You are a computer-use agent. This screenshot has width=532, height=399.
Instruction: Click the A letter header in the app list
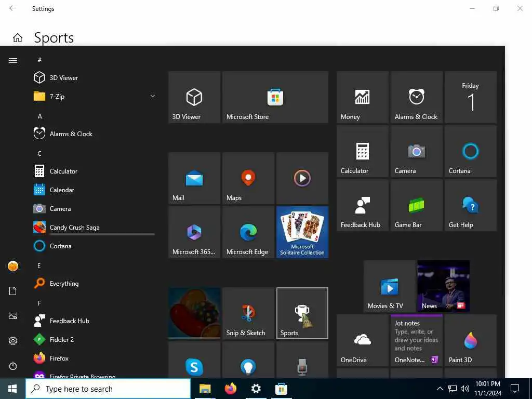[39, 116]
